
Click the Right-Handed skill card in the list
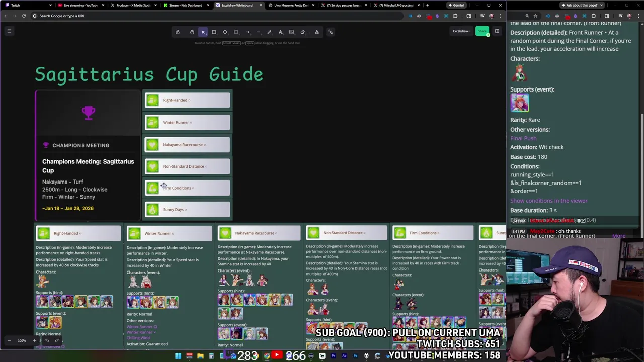click(x=188, y=100)
